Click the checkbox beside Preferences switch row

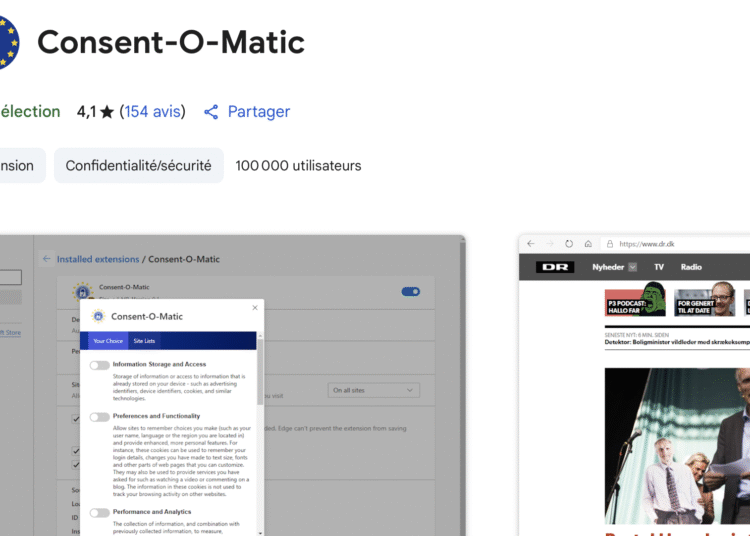tap(76, 419)
